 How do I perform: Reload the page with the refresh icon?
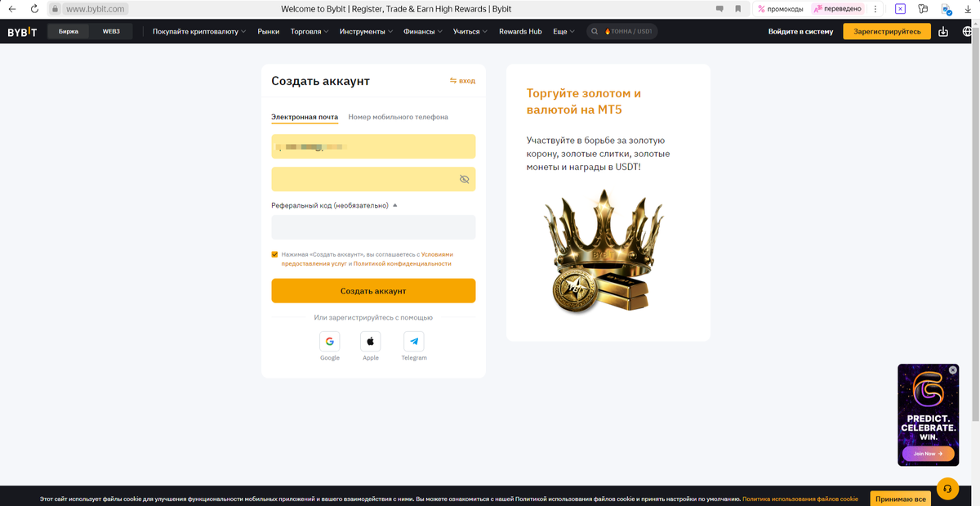[x=33, y=9]
